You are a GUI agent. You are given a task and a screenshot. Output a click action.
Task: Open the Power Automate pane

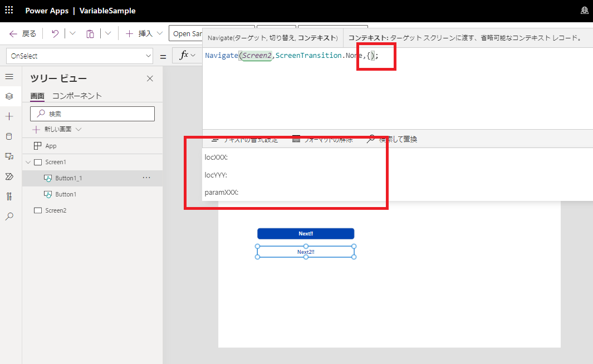click(9, 176)
